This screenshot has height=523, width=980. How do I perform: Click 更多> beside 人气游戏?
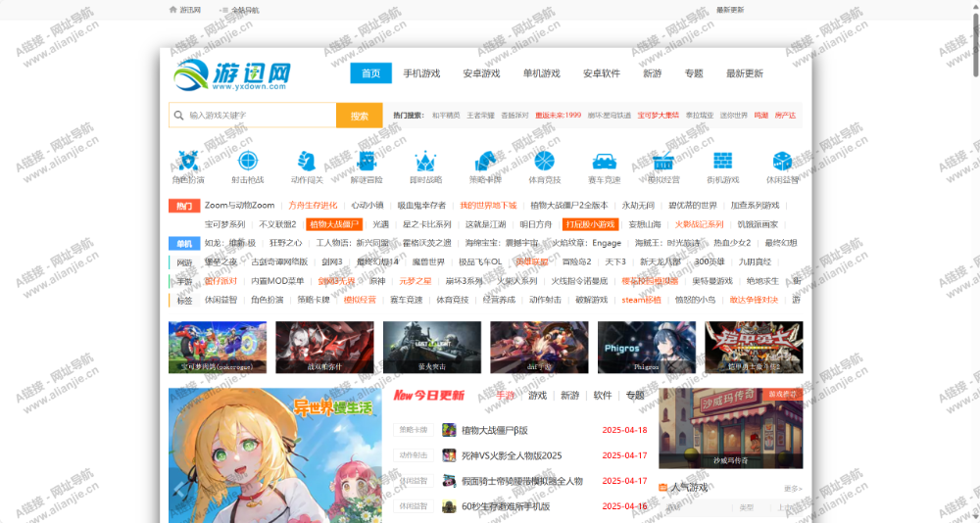[793, 489]
